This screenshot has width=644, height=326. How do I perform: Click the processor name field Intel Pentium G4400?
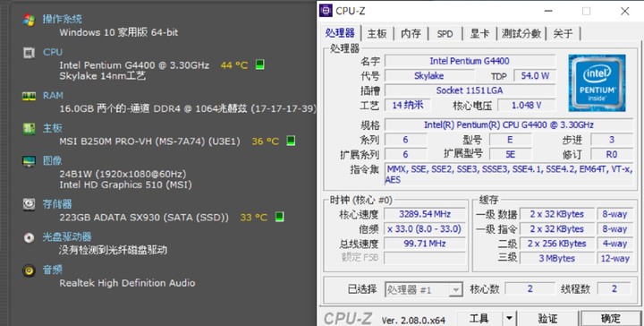[470, 61]
